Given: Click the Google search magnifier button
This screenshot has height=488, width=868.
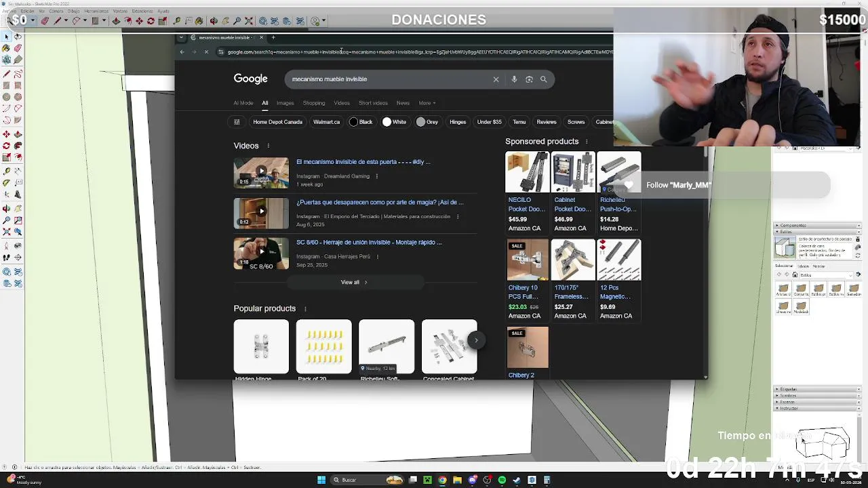Looking at the screenshot, I should [x=543, y=79].
